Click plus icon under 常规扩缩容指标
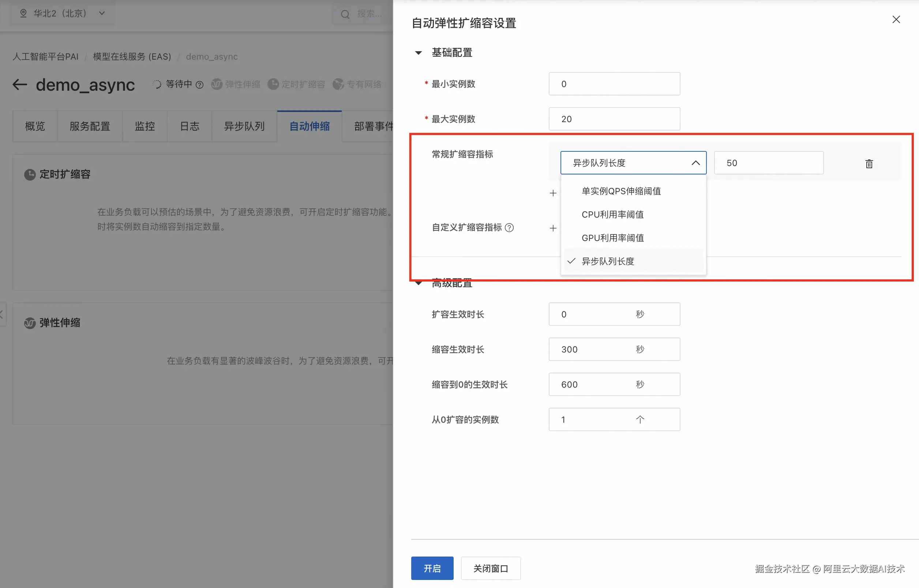The width and height of the screenshot is (919, 588). coord(553,193)
